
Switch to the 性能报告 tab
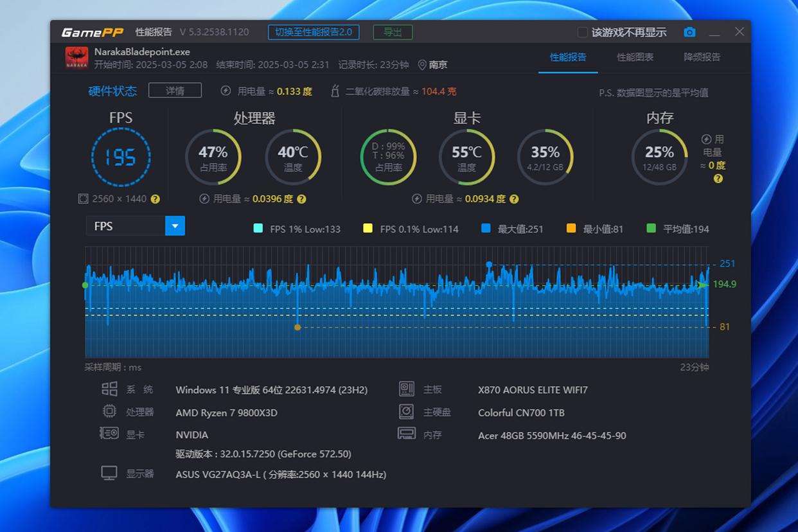pos(568,57)
